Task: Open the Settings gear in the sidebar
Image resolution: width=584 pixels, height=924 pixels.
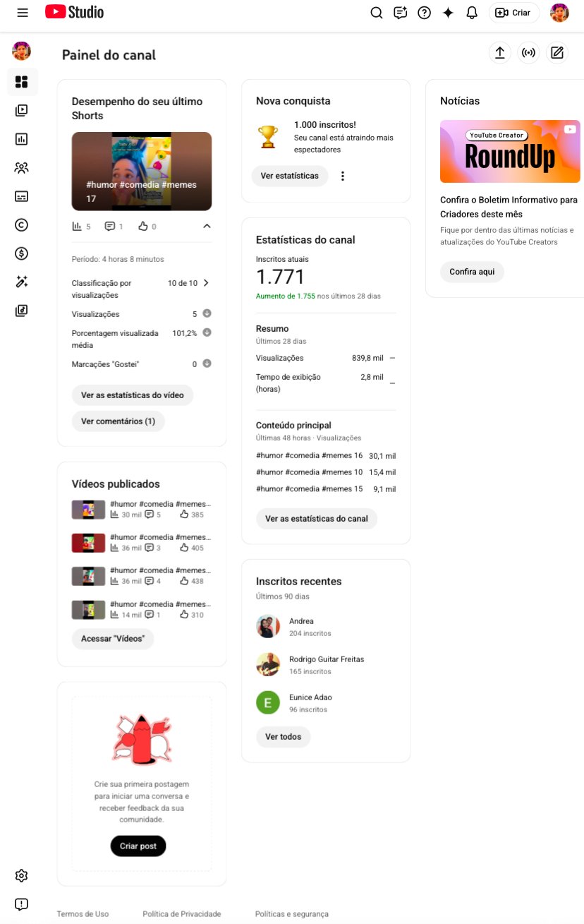Action: coord(21,876)
